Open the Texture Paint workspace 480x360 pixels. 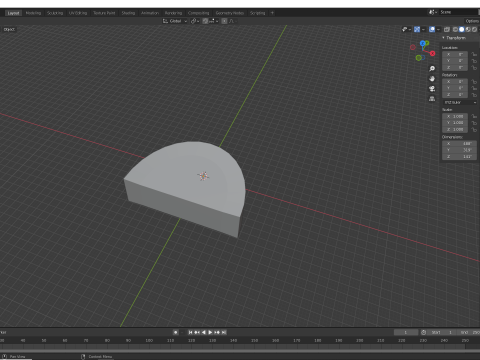tap(104, 13)
